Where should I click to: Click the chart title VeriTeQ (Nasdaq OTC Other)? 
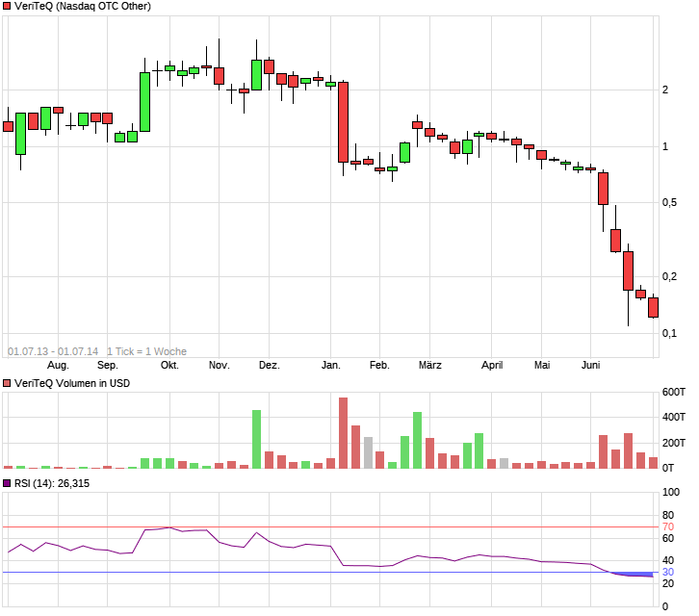pyautogui.click(x=83, y=6)
